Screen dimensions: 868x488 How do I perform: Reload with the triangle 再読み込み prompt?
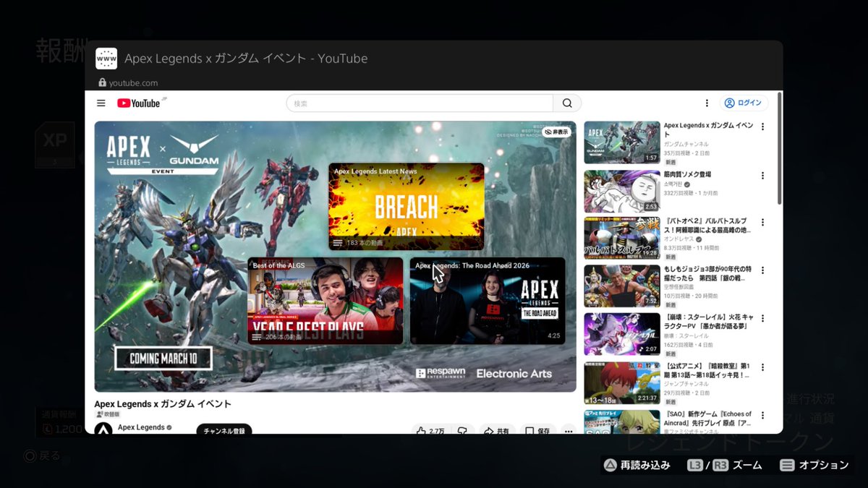click(637, 465)
